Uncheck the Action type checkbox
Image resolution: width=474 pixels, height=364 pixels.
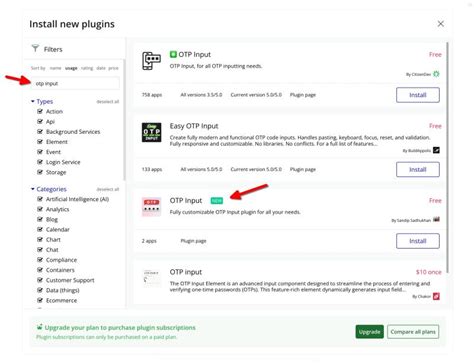pyautogui.click(x=40, y=111)
